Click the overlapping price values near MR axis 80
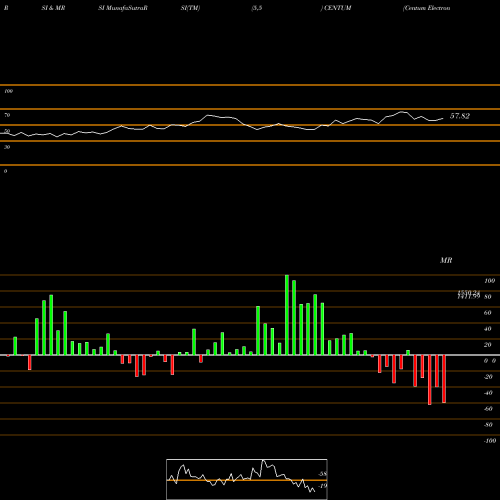 click(469, 295)
